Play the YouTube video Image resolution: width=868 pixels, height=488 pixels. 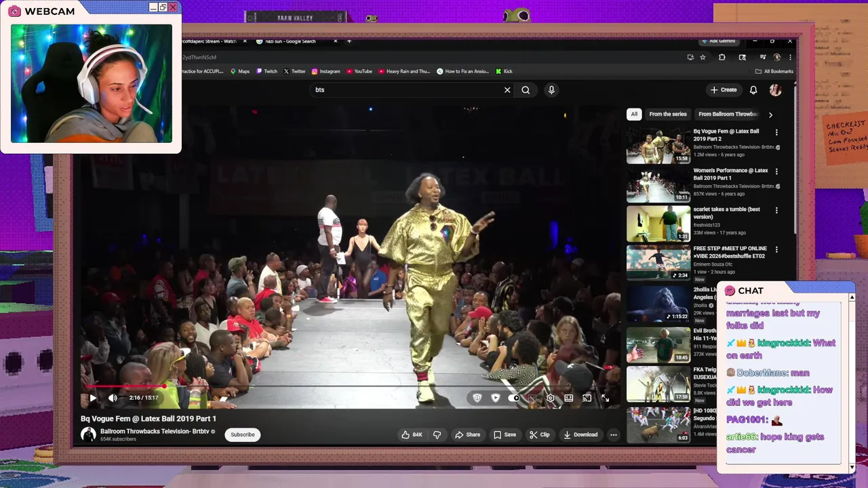[x=93, y=399]
